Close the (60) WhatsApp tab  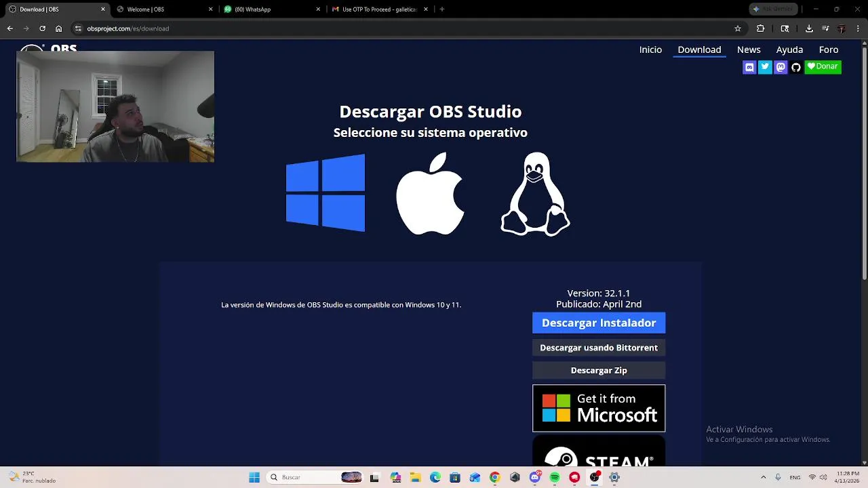click(x=318, y=9)
